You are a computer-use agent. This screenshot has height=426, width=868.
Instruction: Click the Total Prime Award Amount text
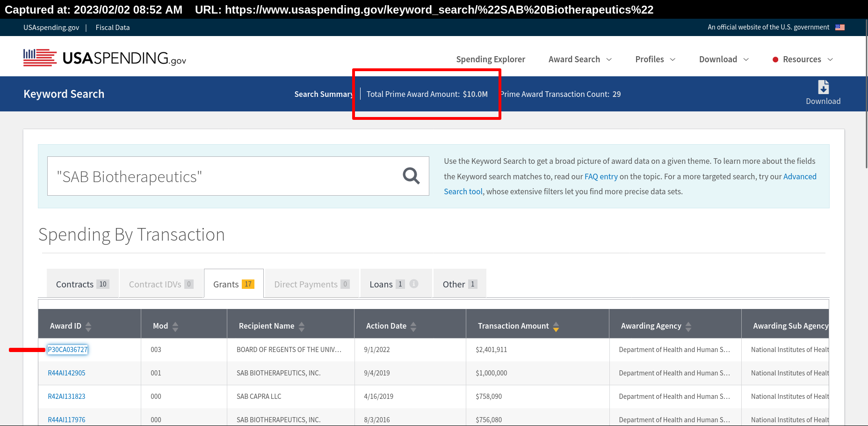427,94
